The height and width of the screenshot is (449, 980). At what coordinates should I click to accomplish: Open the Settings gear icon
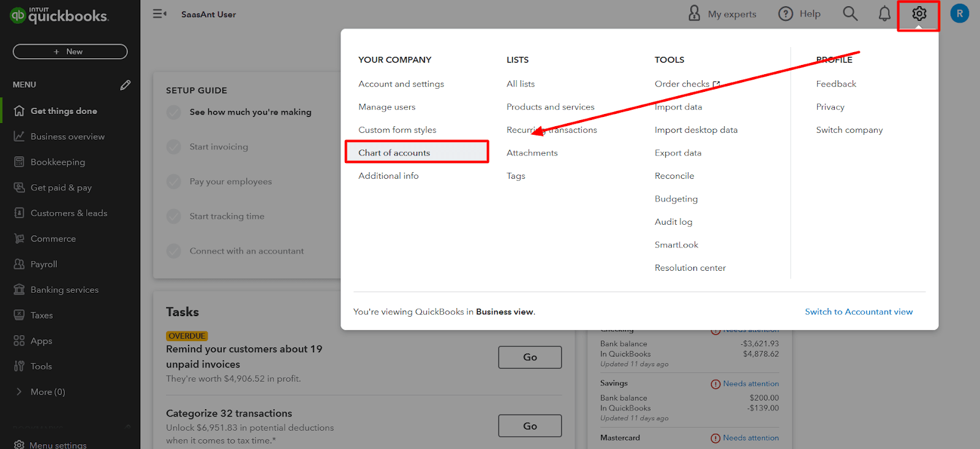point(919,13)
